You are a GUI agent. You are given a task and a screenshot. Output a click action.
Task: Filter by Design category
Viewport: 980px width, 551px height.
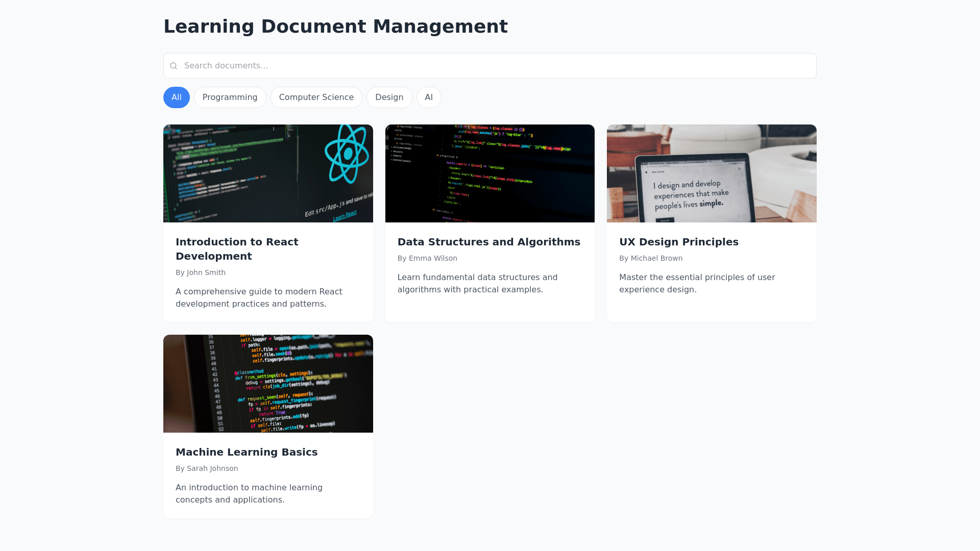click(x=389, y=97)
